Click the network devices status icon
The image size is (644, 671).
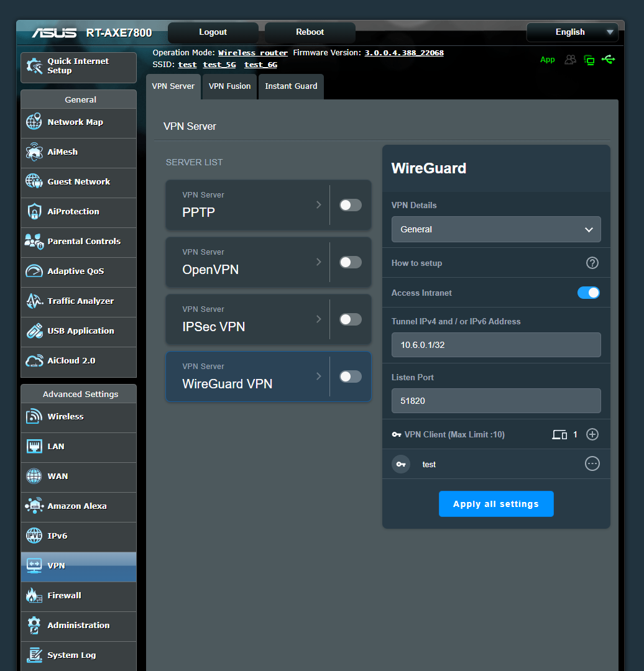tap(589, 60)
